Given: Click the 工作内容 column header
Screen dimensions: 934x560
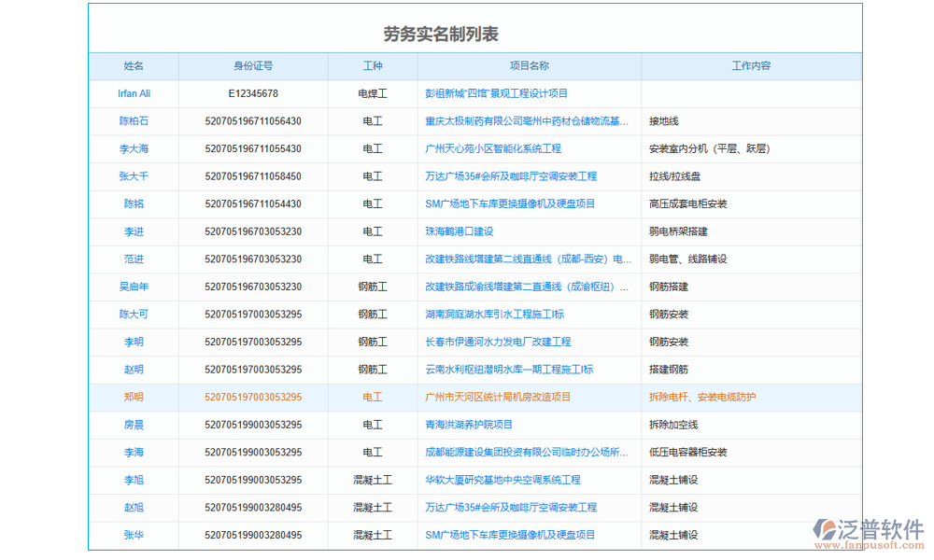Looking at the screenshot, I should (751, 66).
